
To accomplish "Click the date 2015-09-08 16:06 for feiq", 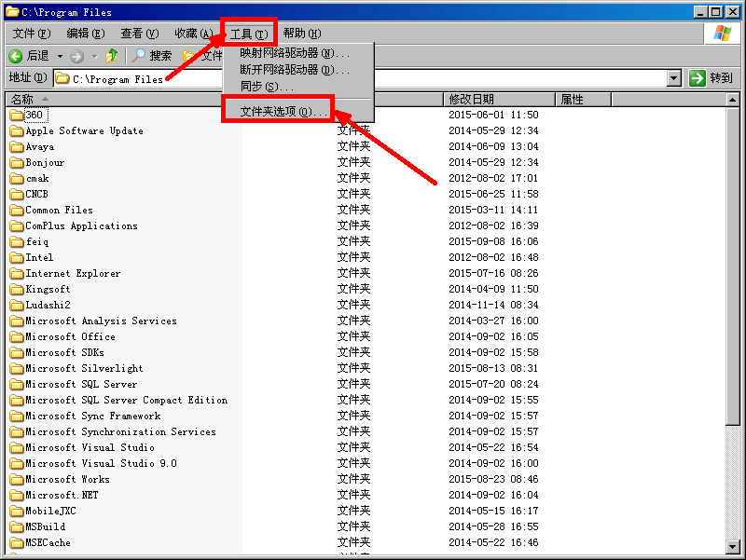I will click(493, 241).
